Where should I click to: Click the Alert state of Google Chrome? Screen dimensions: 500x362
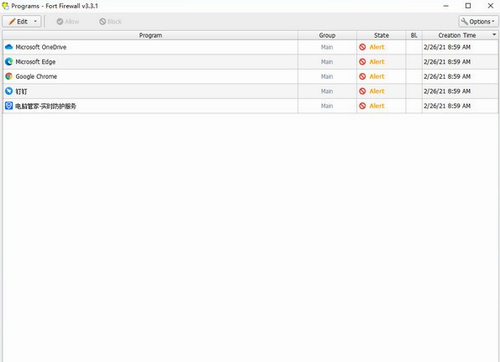377,76
